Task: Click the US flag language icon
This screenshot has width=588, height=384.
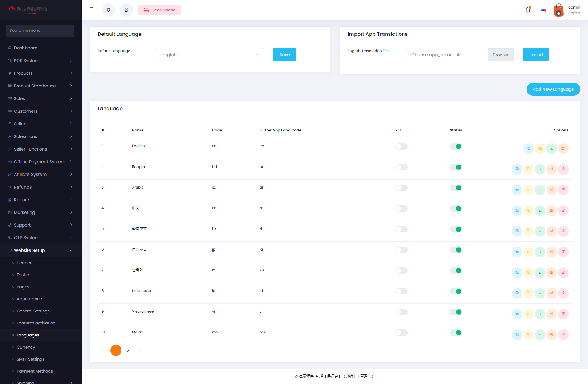Action: coord(543,10)
